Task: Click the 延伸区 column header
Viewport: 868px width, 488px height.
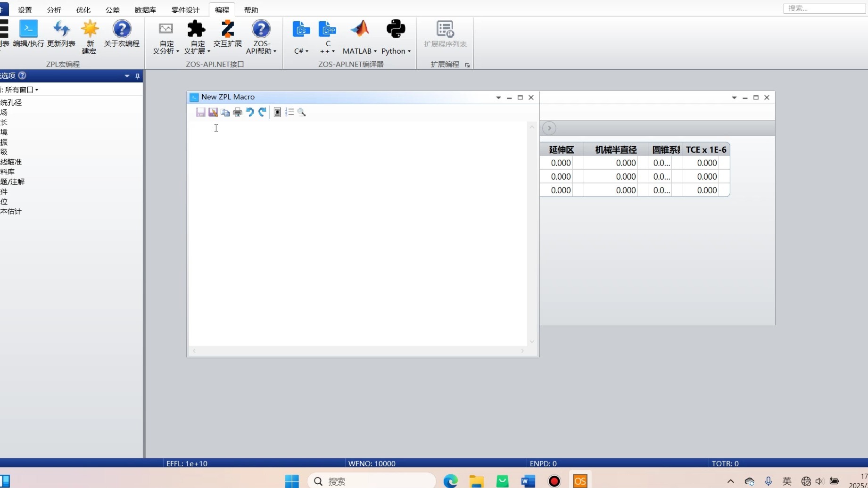Action: (562, 149)
